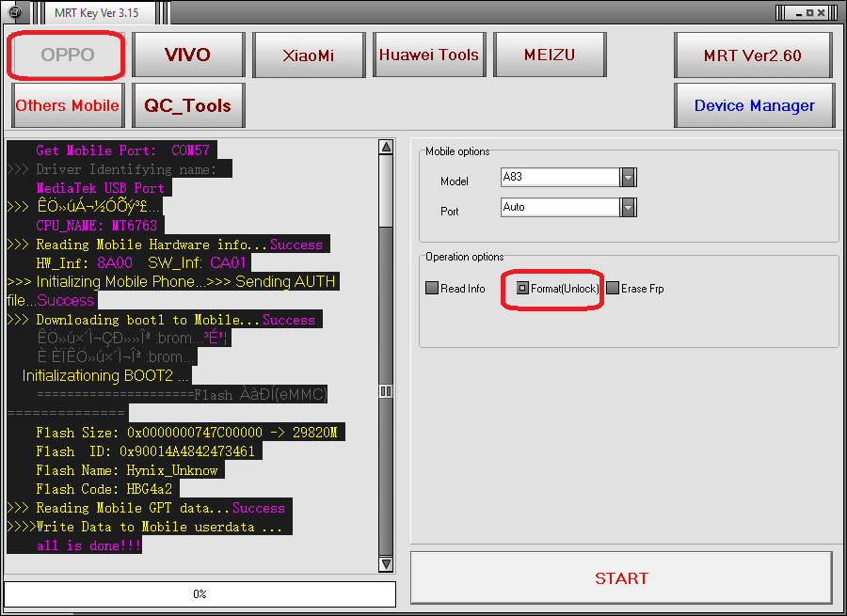Expand the Port dropdown arrow
Screen dimensions: 847x616
(628, 207)
